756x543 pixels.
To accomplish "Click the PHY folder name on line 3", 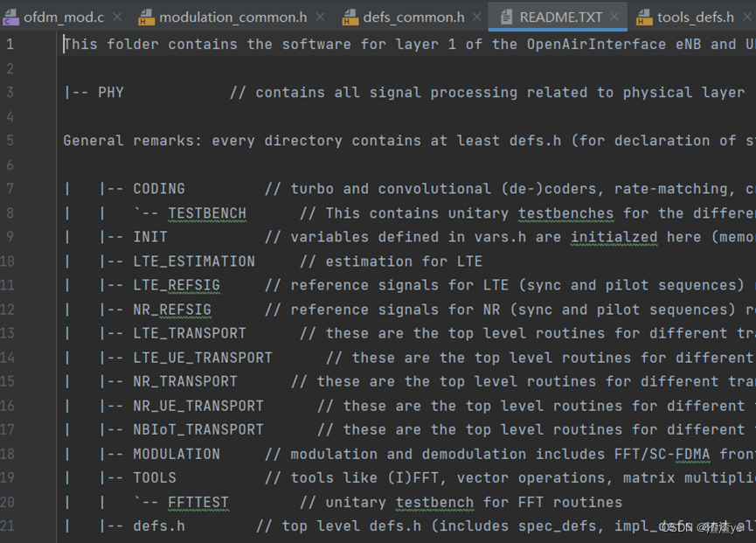I will [111, 92].
